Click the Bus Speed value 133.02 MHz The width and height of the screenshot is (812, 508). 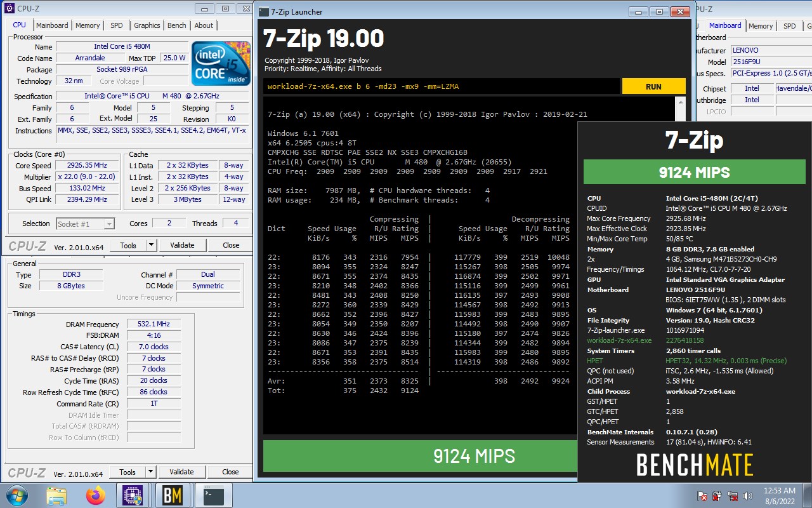tap(86, 188)
